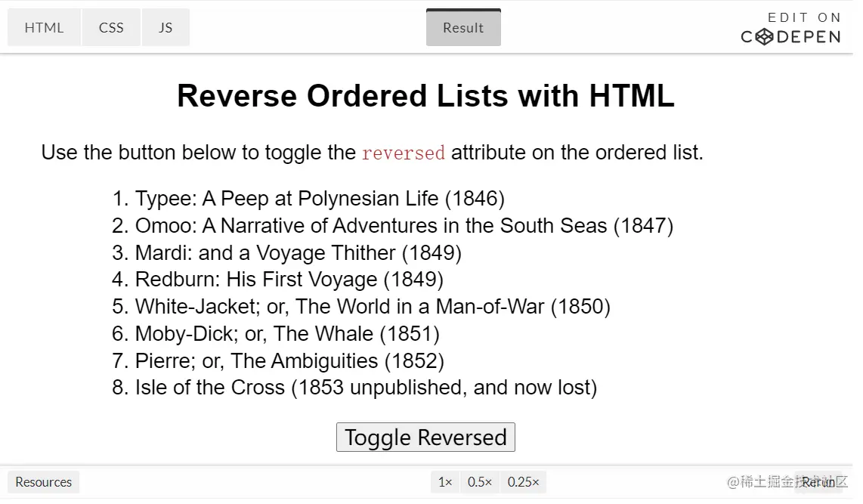Select the White-Jacket list entry
The width and height of the screenshot is (863, 504).
(x=373, y=307)
